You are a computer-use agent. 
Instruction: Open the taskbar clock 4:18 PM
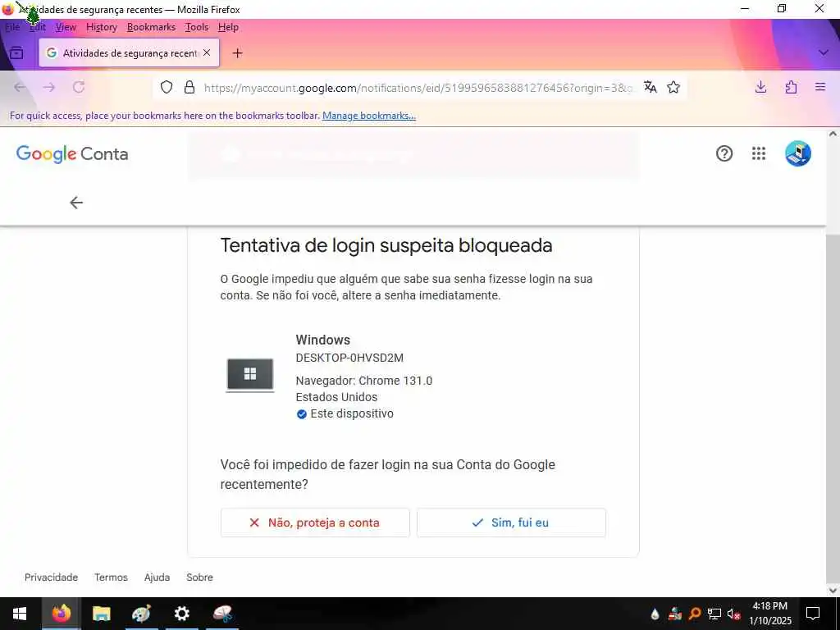[770, 614]
